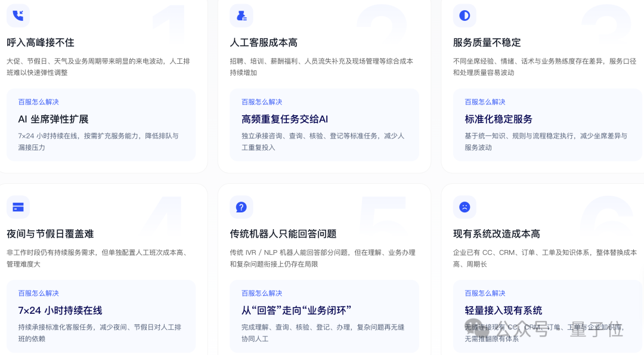Click the half-circle service quality icon
This screenshot has height=355, width=644.
465,16
